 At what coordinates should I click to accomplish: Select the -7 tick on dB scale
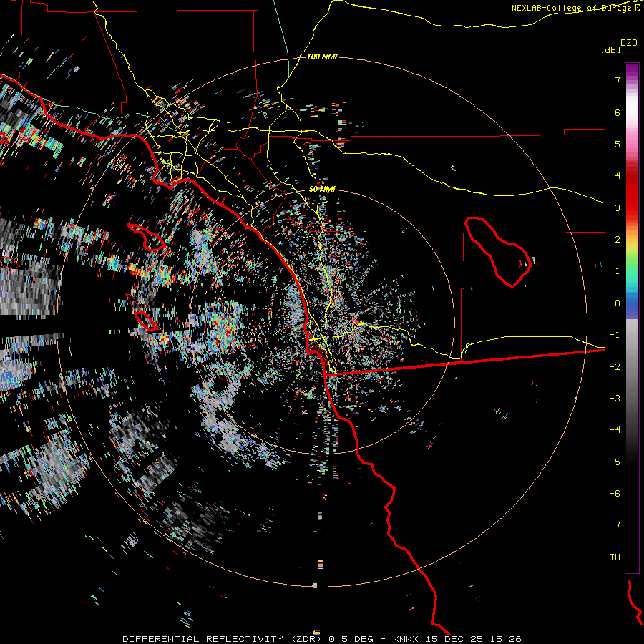click(615, 525)
